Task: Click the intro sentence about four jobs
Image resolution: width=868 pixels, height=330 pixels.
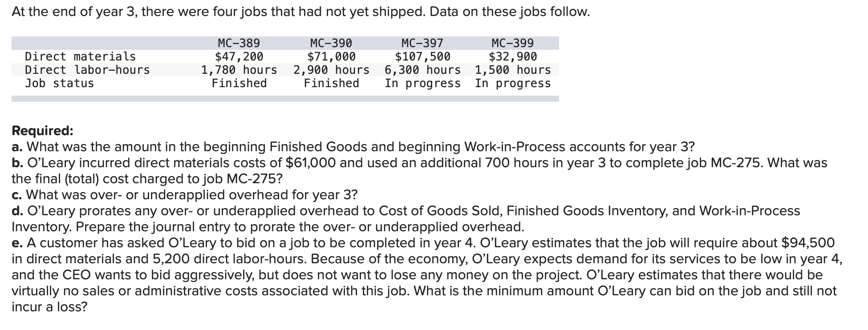Action: (x=300, y=12)
